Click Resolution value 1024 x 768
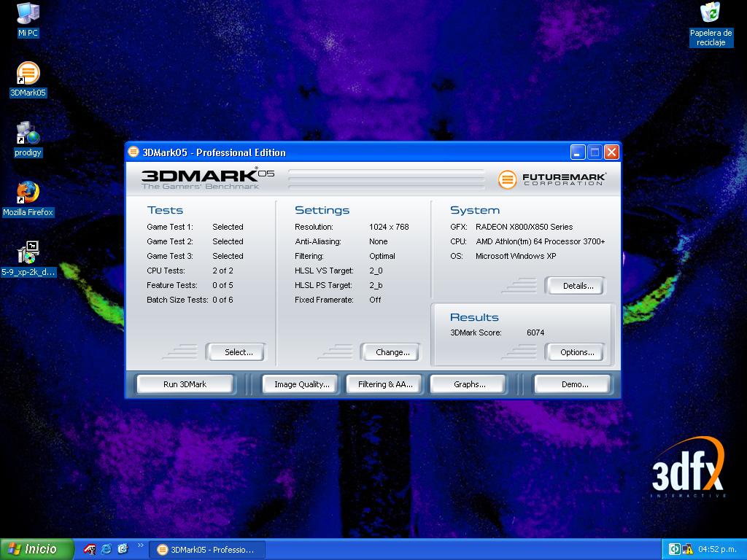 pyautogui.click(x=389, y=227)
